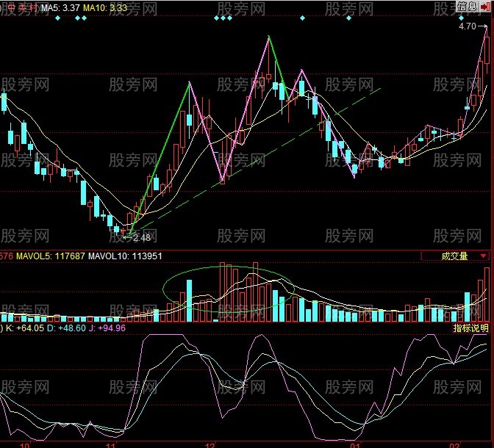Click the cyan diamond marker under MA5 label

[57, 18]
